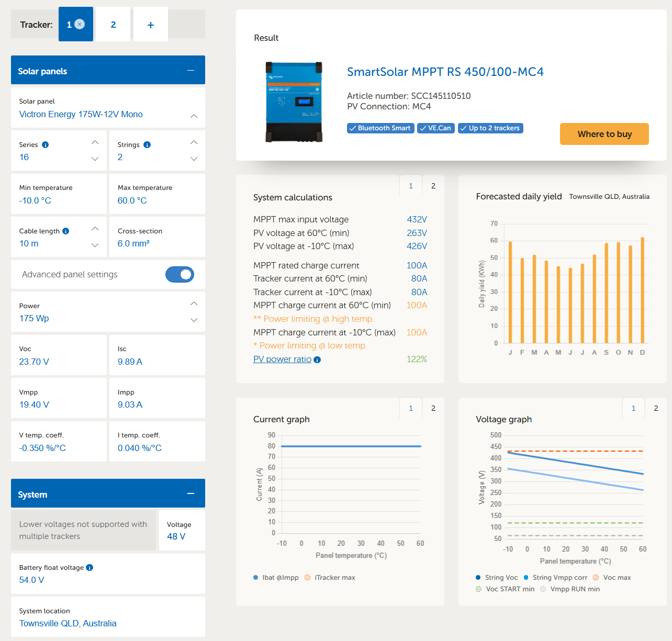672x641 pixels.
Task: Collapse Solar panels section minus icon
Action: tap(191, 70)
